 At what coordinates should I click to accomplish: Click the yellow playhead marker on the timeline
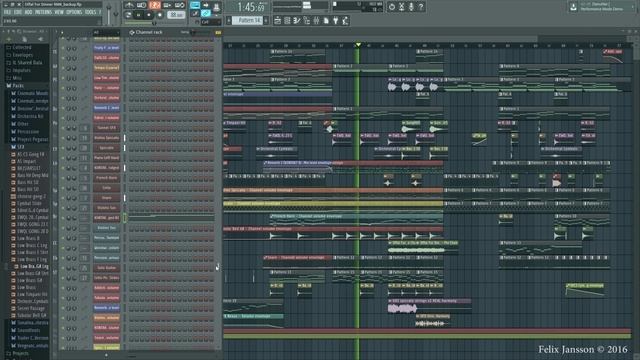pyautogui.click(x=358, y=44)
